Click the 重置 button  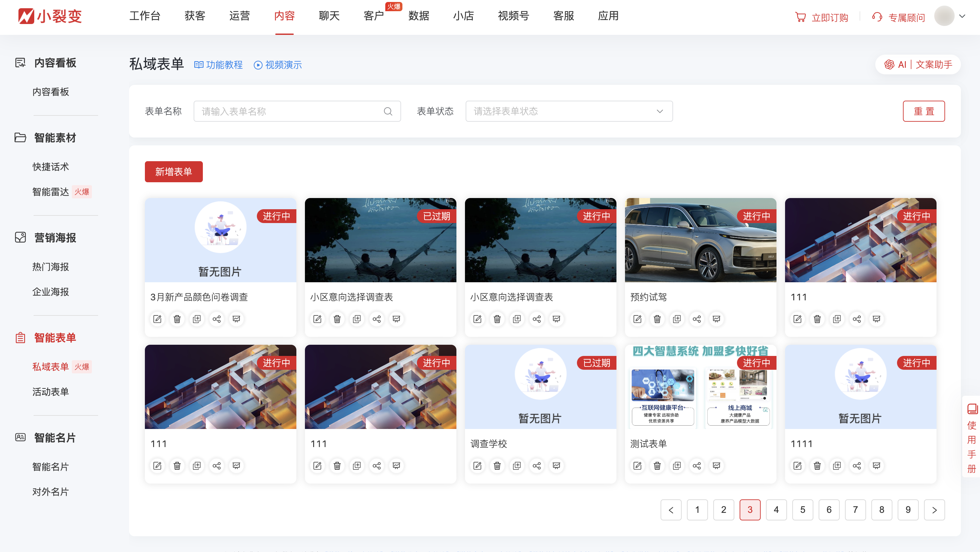point(923,112)
